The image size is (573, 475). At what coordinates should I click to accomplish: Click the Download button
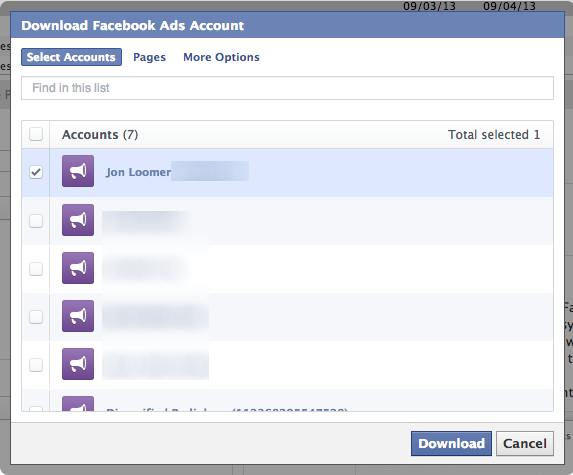[x=451, y=443]
